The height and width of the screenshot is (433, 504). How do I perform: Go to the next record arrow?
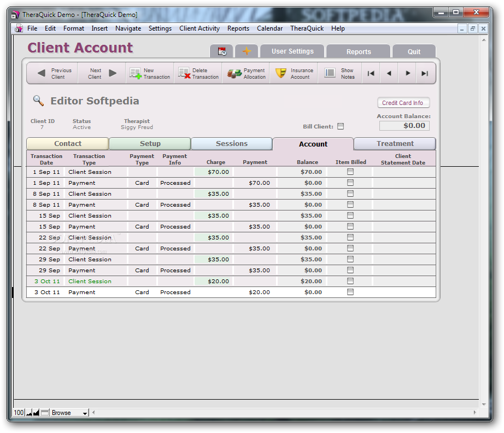(408, 73)
